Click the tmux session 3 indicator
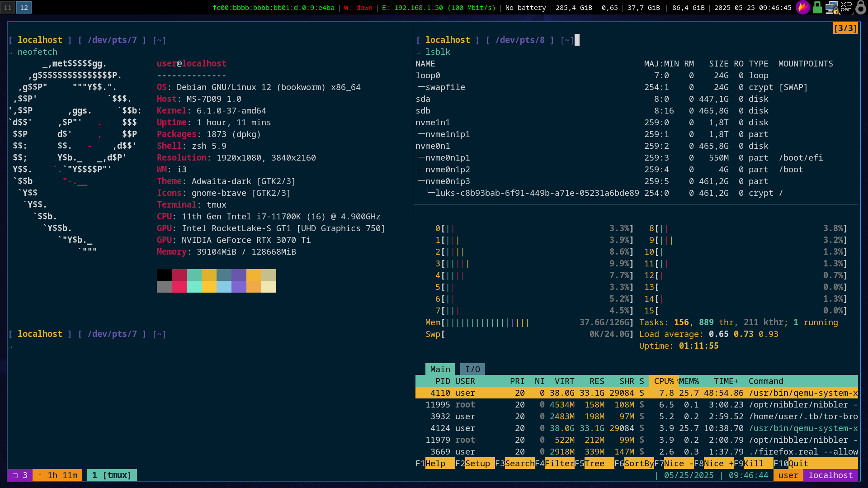868x488 pixels. click(20, 475)
